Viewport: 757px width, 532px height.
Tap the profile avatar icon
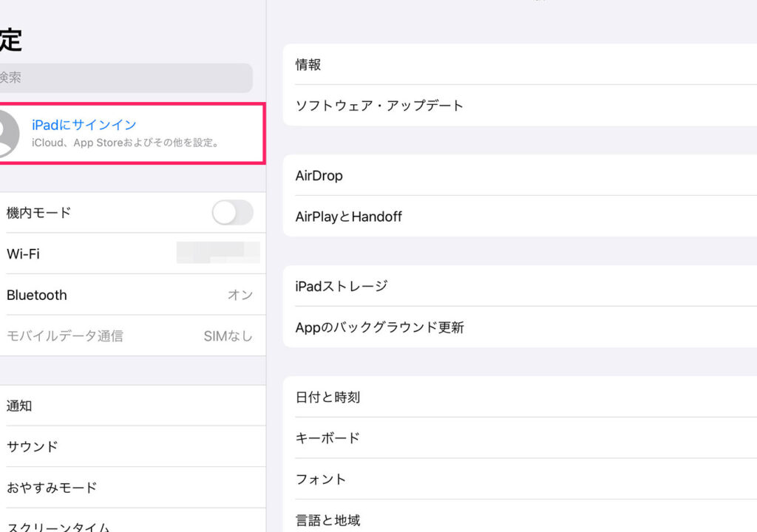[6, 134]
